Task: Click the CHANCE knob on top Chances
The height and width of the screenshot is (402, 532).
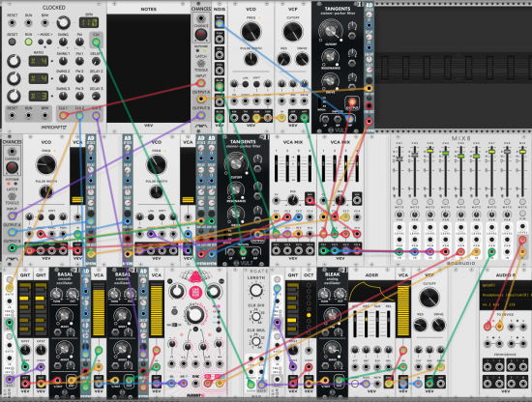Action: (201, 35)
